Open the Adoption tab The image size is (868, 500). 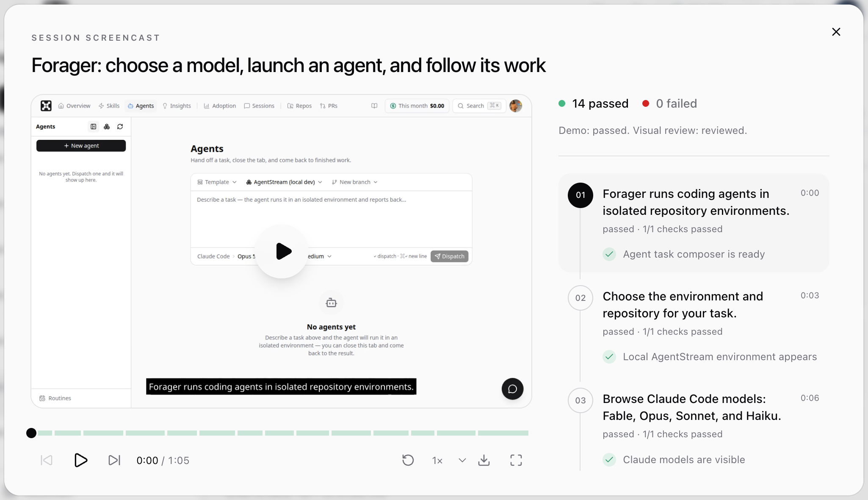click(x=220, y=106)
